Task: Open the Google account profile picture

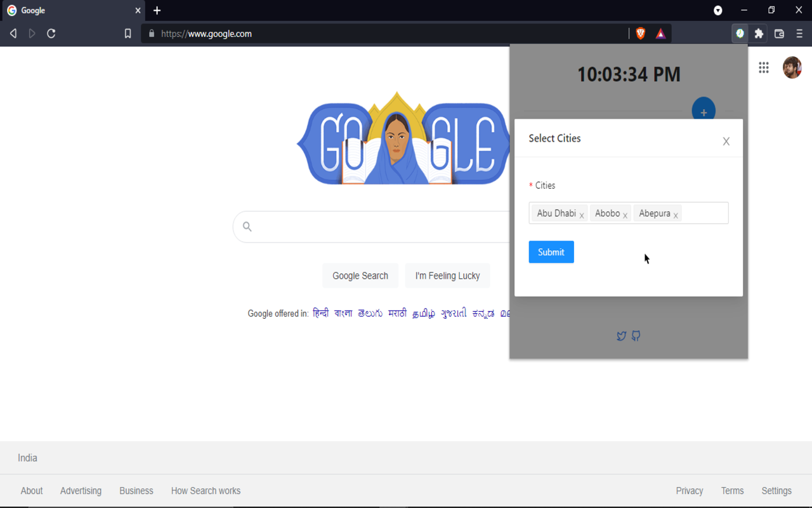Action: coord(792,67)
